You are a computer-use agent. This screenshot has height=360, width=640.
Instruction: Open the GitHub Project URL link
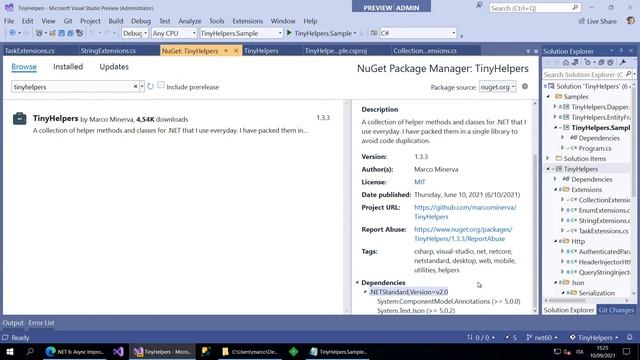tap(465, 212)
